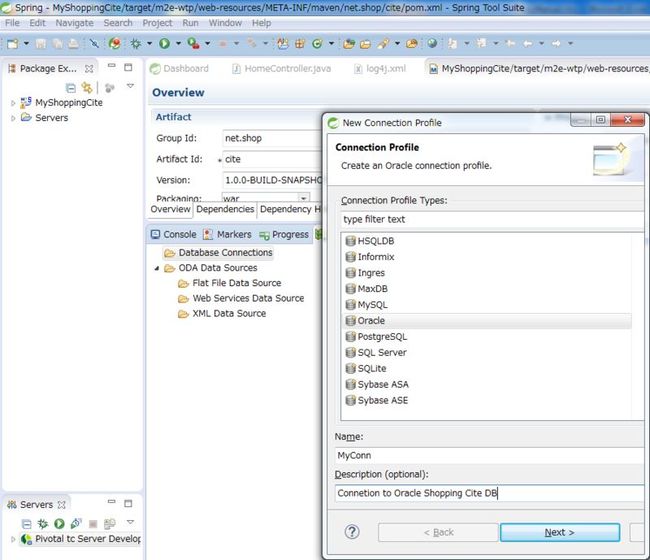Open the Servers view menu triangle

point(130,522)
